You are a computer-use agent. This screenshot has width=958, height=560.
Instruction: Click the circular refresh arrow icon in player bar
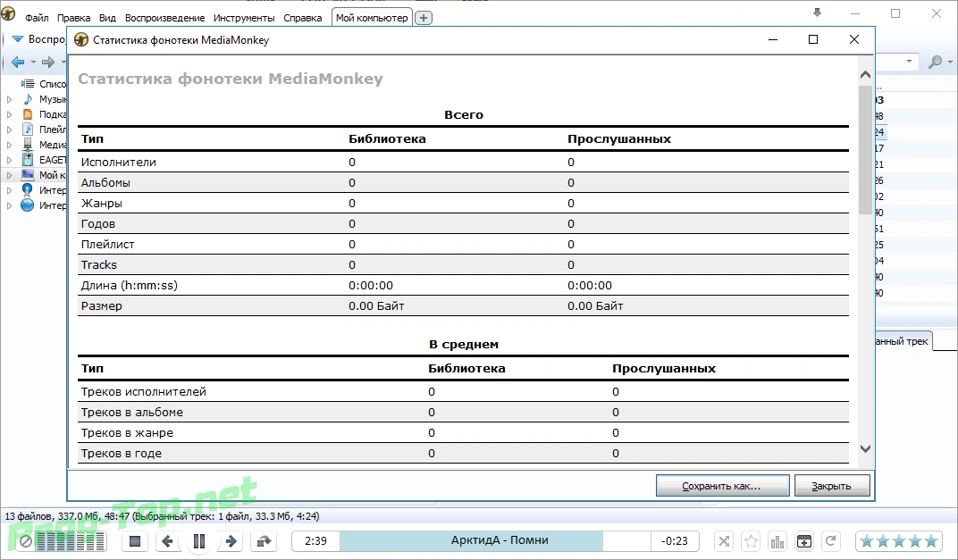pyautogui.click(x=831, y=541)
